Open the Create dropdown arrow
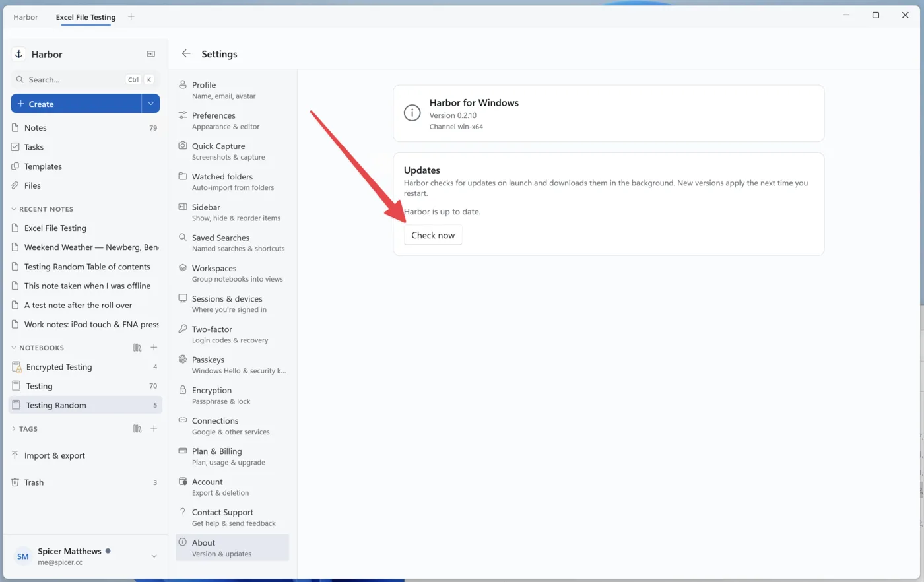The image size is (924, 582). 150,104
